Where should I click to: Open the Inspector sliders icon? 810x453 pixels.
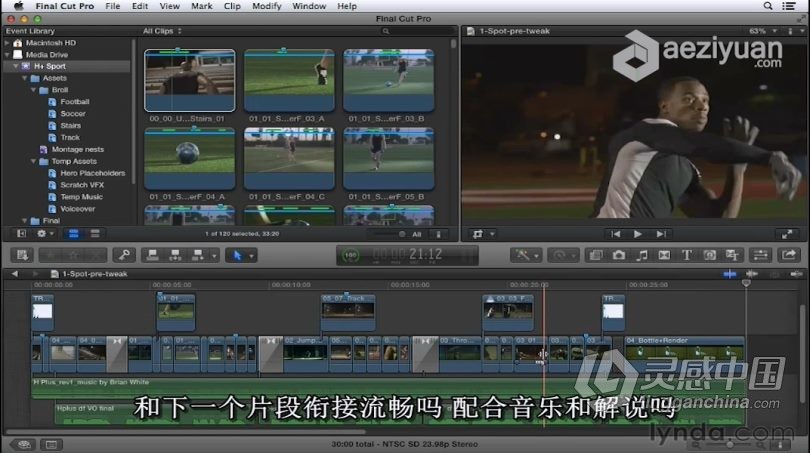[760, 255]
